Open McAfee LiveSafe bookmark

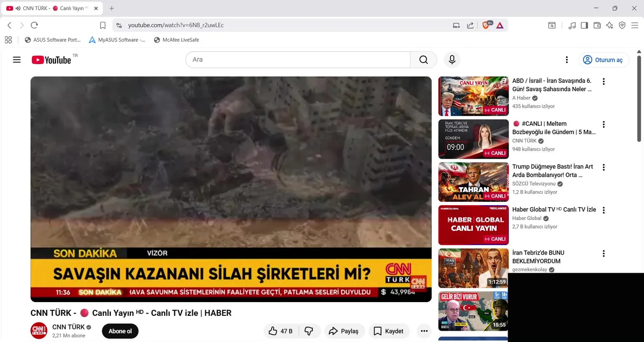coord(176,40)
